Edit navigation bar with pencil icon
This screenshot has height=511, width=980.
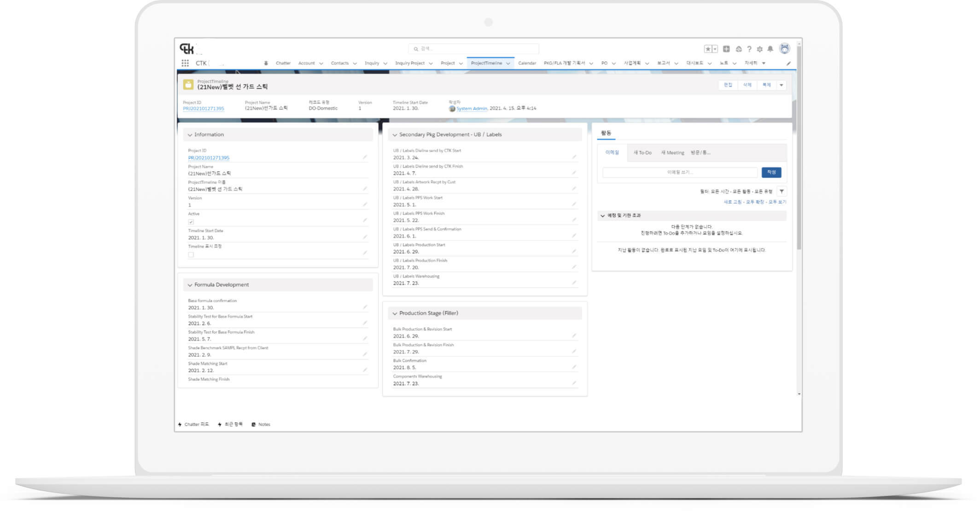tap(788, 64)
